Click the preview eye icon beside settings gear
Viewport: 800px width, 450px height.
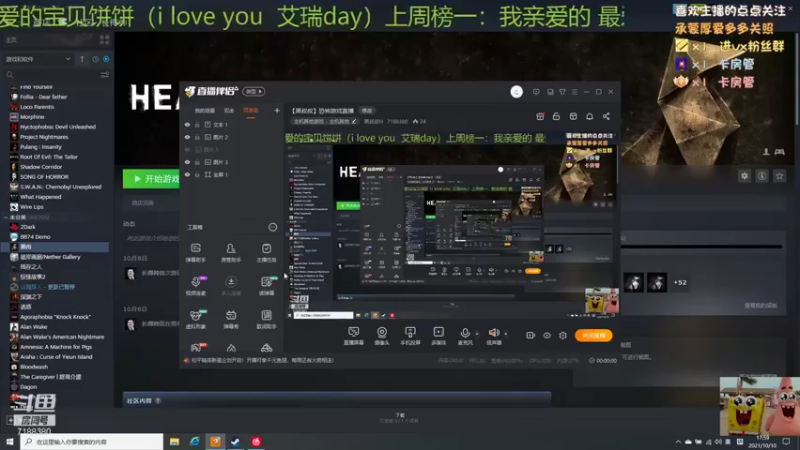pyautogui.click(x=546, y=335)
